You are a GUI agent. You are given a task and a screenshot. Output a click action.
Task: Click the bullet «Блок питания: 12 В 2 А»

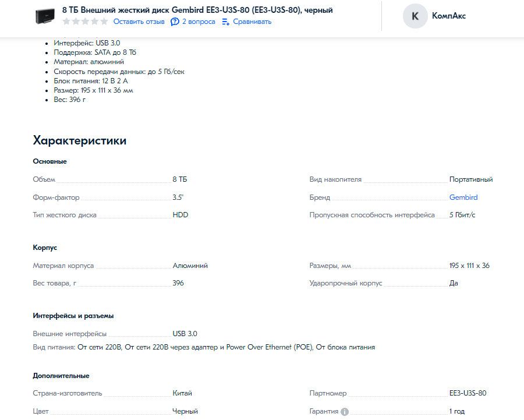click(91, 81)
